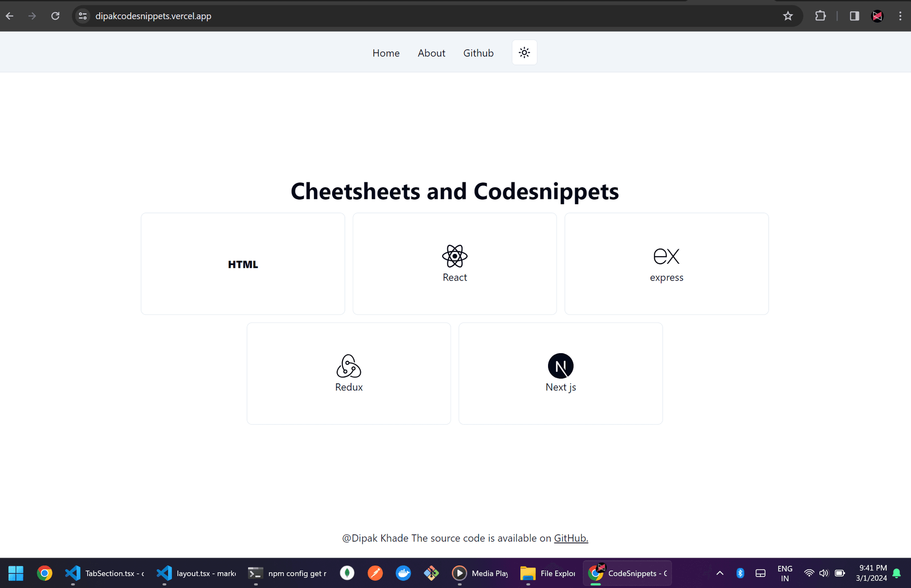Click the React atom logo
Viewport: 911px width, 588px height.
tap(455, 256)
